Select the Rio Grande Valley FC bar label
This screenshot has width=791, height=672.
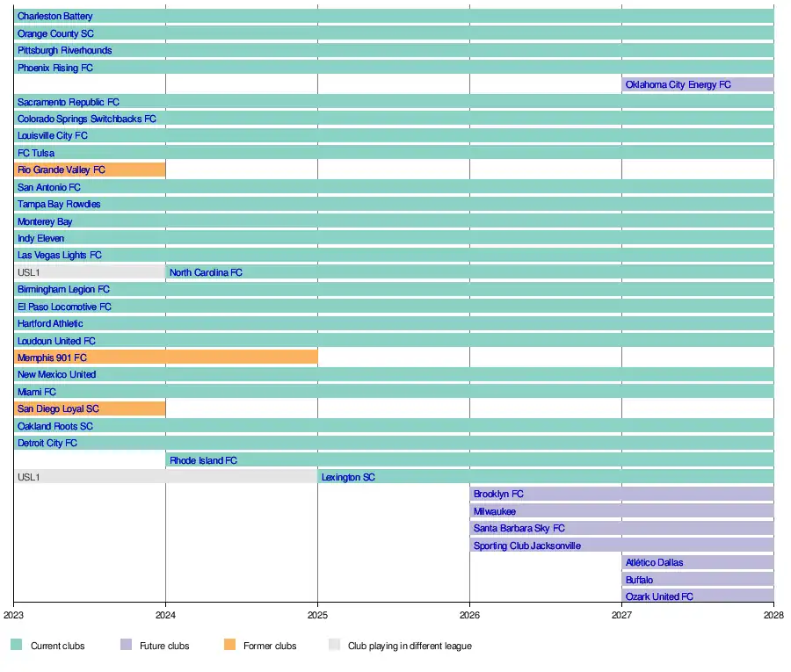[61, 170]
